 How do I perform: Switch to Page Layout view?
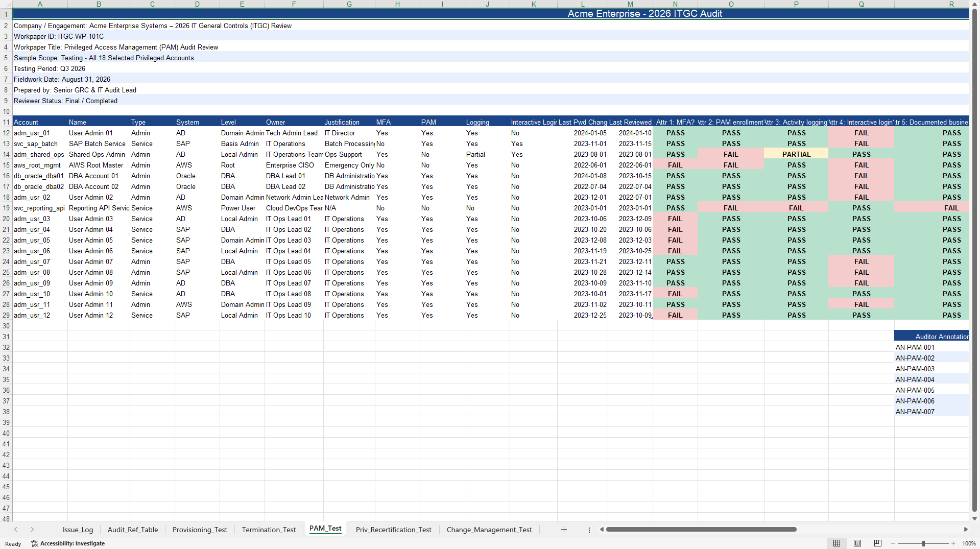click(x=857, y=543)
